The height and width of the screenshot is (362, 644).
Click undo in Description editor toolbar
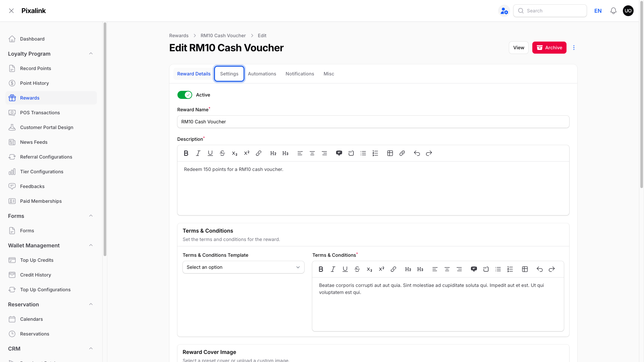point(417,153)
